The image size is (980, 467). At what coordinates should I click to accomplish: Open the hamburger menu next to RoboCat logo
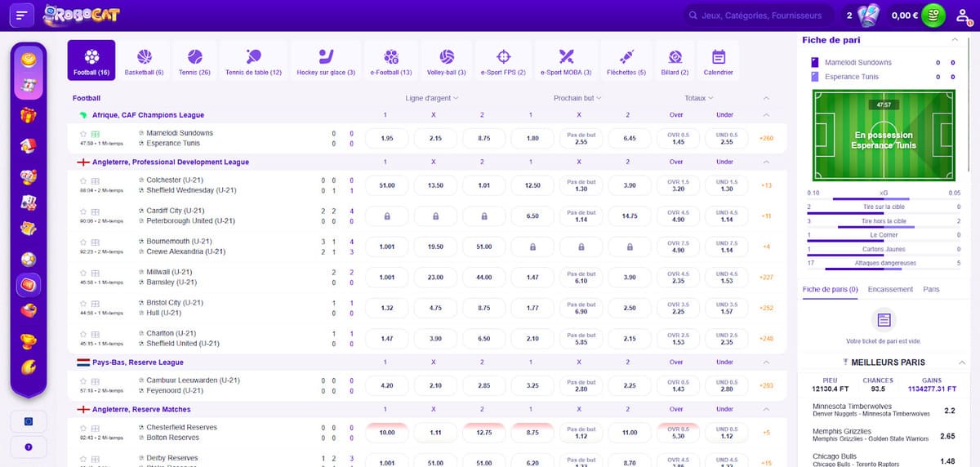22,16
